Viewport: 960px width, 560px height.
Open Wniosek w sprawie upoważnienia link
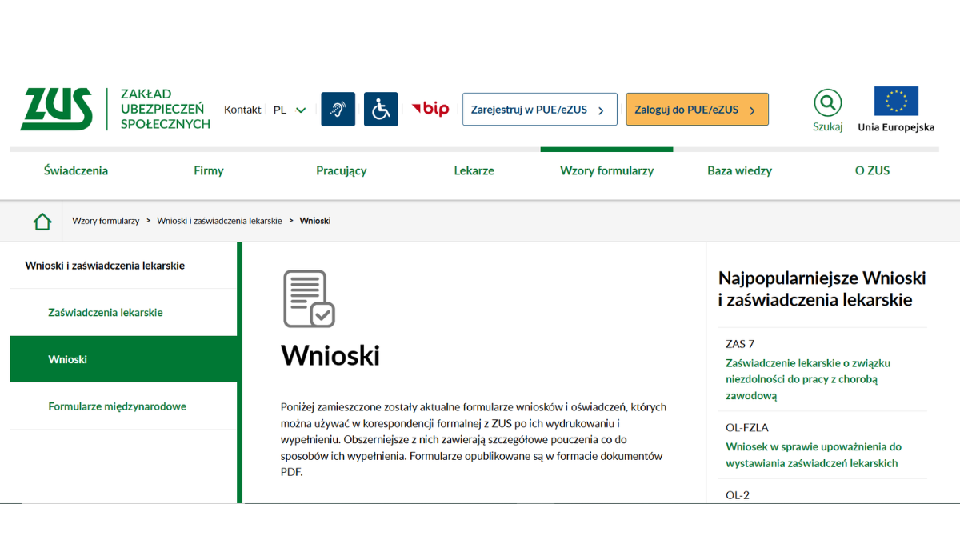point(814,455)
